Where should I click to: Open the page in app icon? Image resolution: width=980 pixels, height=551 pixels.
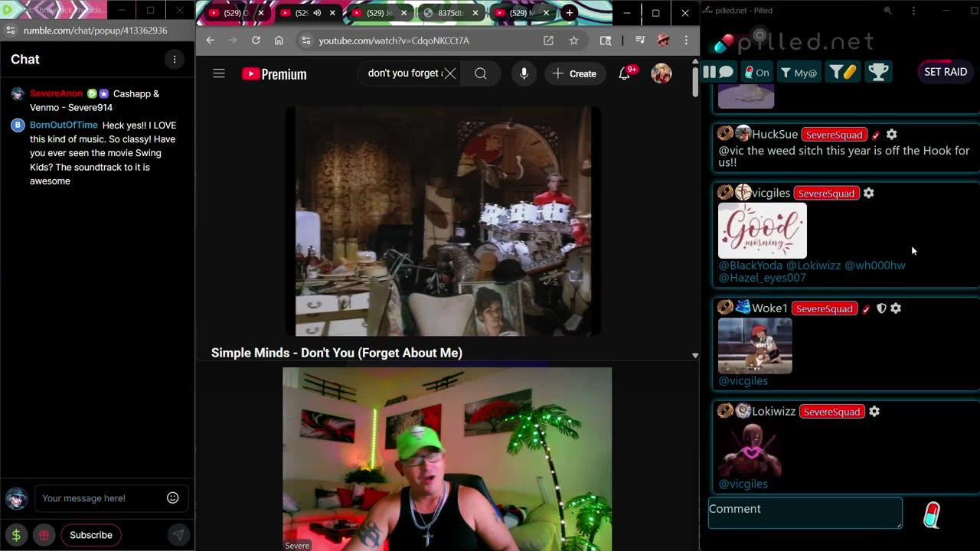coord(548,41)
